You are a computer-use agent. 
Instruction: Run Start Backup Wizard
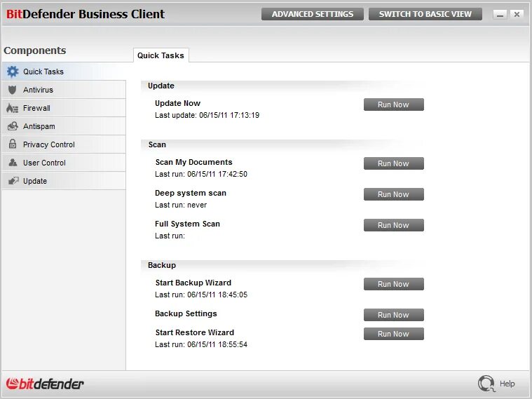394,284
